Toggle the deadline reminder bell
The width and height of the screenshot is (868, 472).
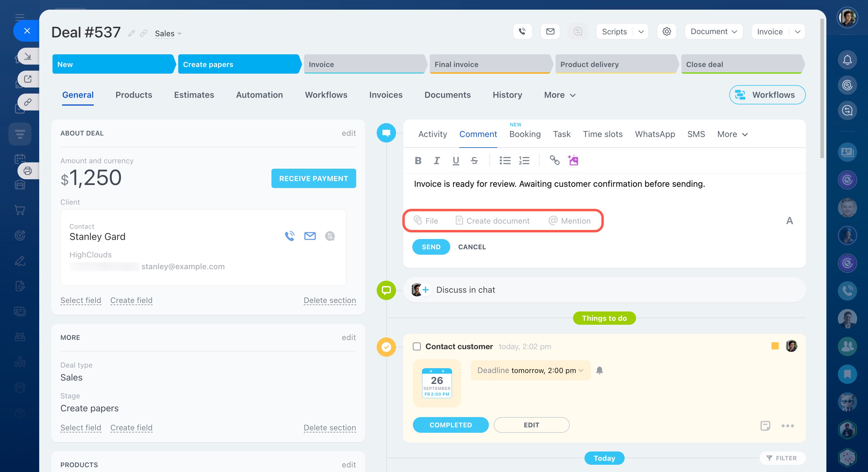(x=599, y=370)
